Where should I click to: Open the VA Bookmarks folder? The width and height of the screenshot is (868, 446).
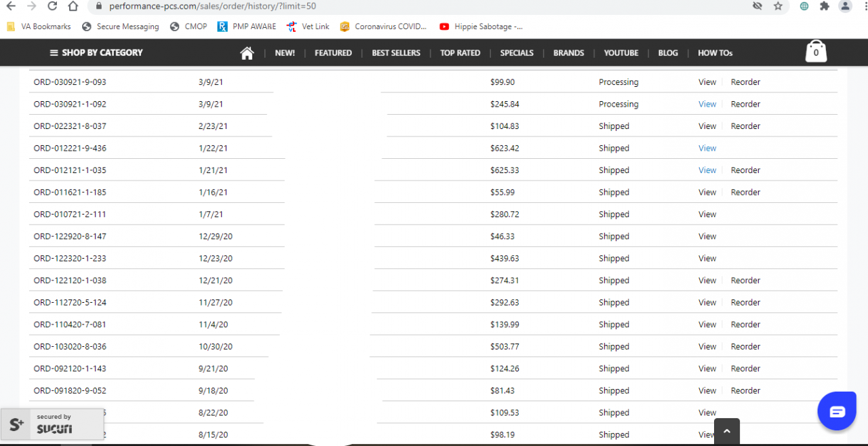[x=39, y=26]
